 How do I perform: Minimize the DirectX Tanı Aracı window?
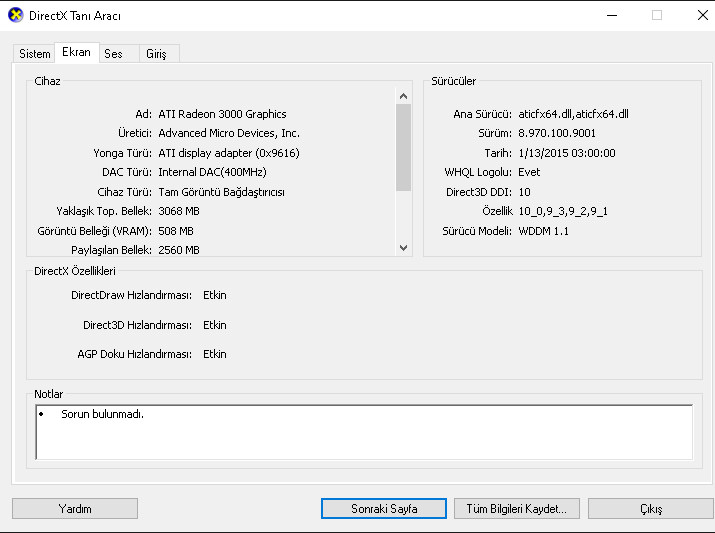[612, 15]
